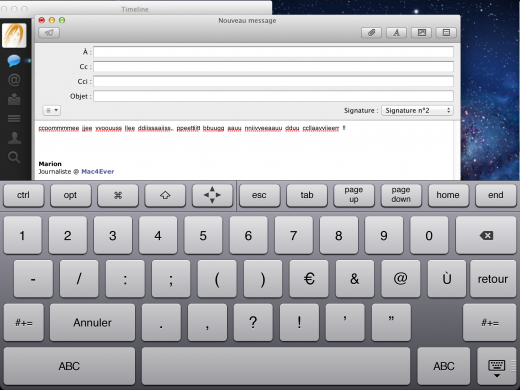The image size is (520, 390).
Task: Switch to letters with right ABC key
Action: pyautogui.click(x=444, y=366)
